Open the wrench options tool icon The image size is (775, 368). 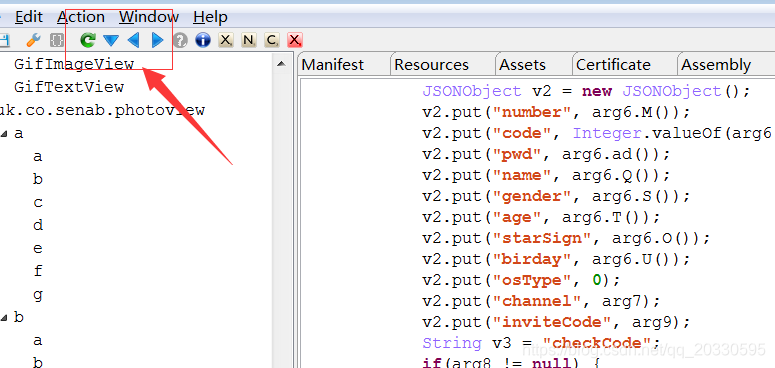33,40
